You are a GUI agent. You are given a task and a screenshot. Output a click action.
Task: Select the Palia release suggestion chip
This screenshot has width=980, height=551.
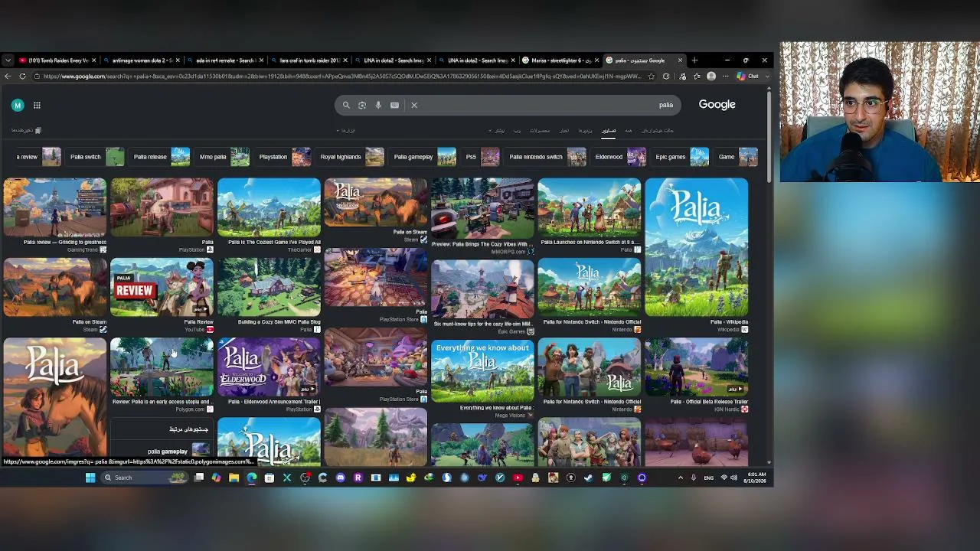161,157
